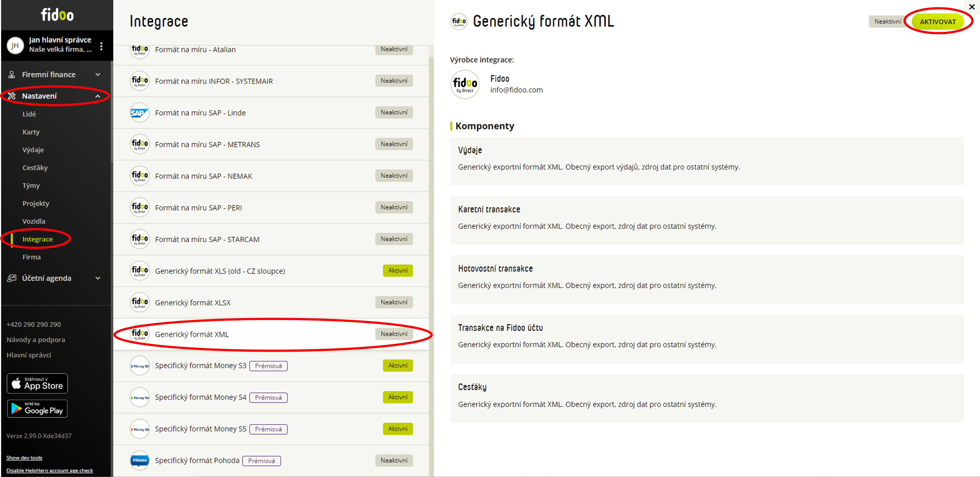The width and height of the screenshot is (980, 477).
Task: Select Specifický formát Pohoda row
Action: pyautogui.click(x=271, y=461)
